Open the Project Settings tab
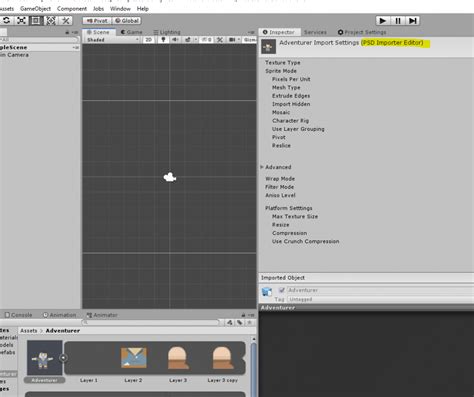Image resolution: width=474 pixels, height=397 pixels. tap(362, 32)
